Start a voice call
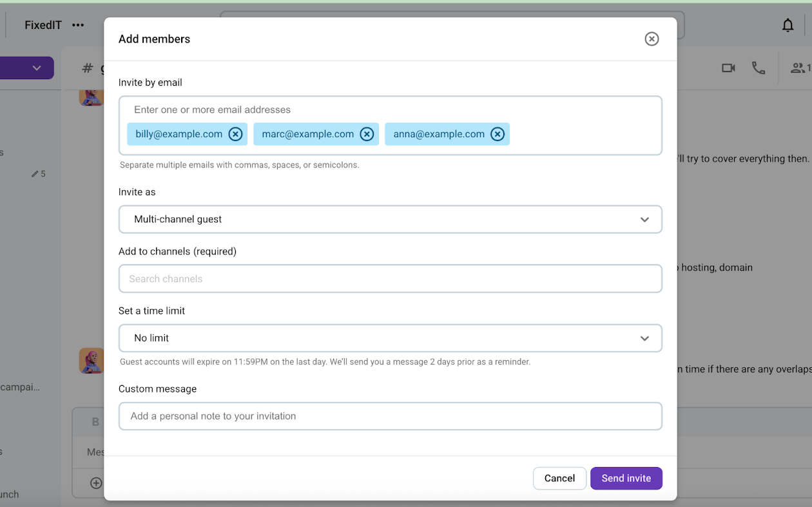Image resolution: width=812 pixels, height=507 pixels. pos(759,68)
